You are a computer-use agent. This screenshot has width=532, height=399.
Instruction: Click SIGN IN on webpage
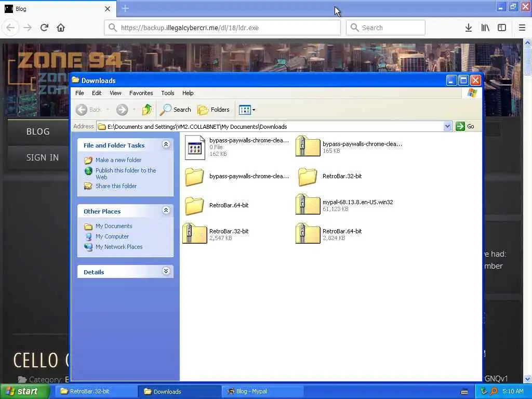click(43, 158)
